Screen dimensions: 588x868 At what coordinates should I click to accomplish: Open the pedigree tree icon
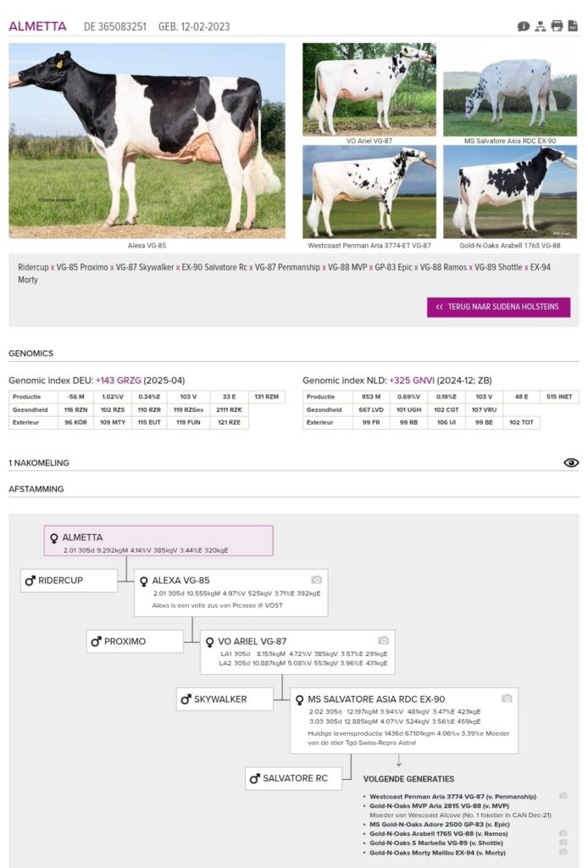click(540, 26)
